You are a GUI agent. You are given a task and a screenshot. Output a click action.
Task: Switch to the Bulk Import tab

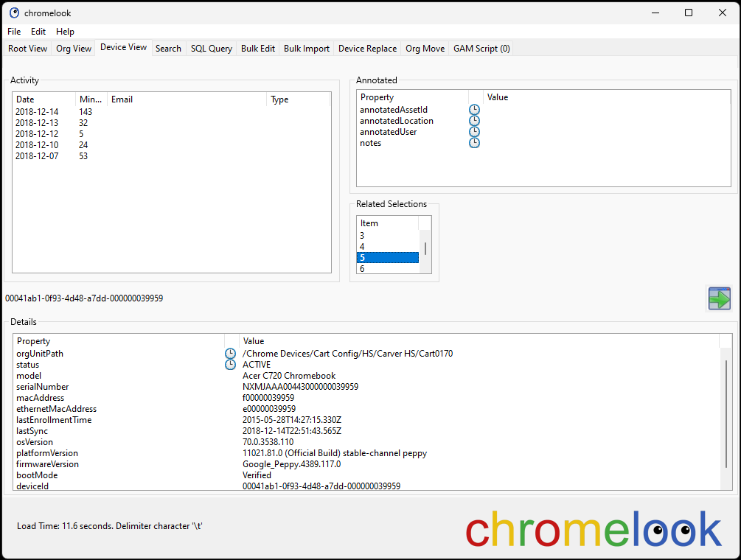(307, 49)
